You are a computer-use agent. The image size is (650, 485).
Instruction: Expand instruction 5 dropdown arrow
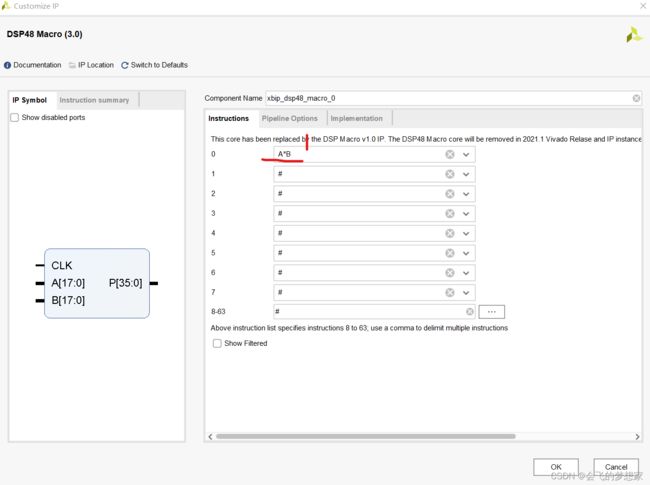tap(466, 253)
